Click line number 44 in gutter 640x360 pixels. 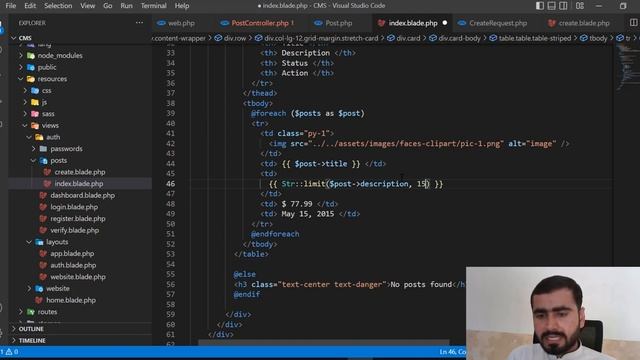click(x=170, y=164)
